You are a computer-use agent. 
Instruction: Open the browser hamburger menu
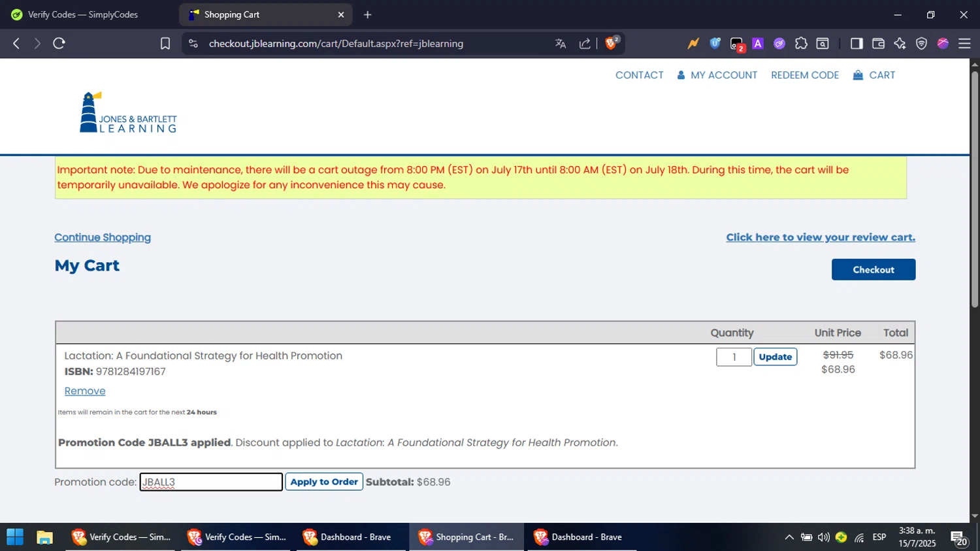[x=964, y=44]
